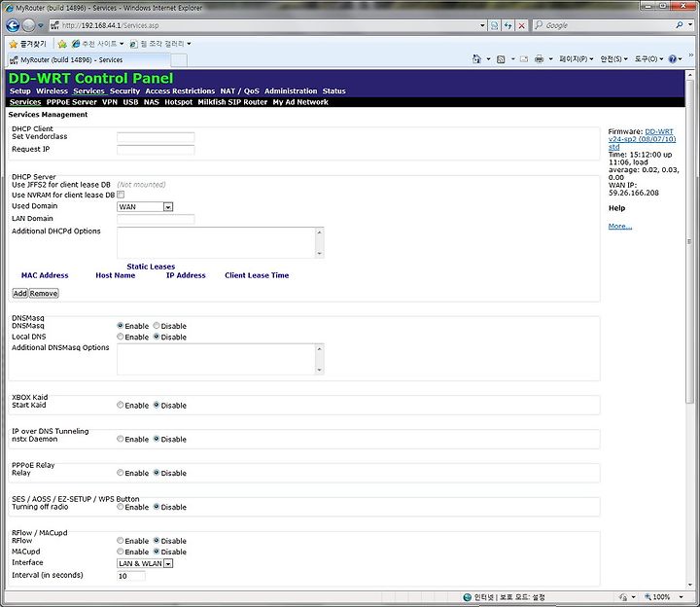
Task: Open the Access Restrictions tab
Action: click(x=180, y=91)
